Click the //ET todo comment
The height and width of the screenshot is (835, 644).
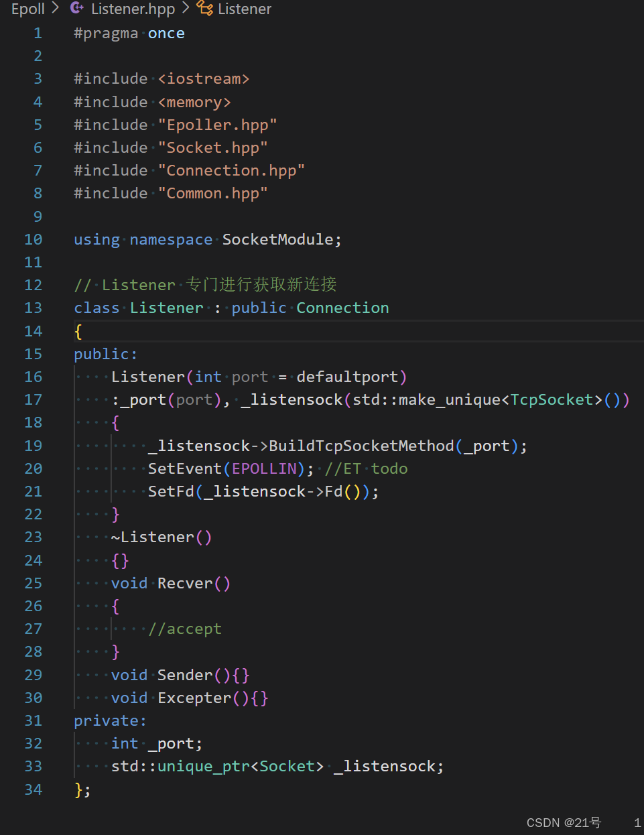point(366,468)
